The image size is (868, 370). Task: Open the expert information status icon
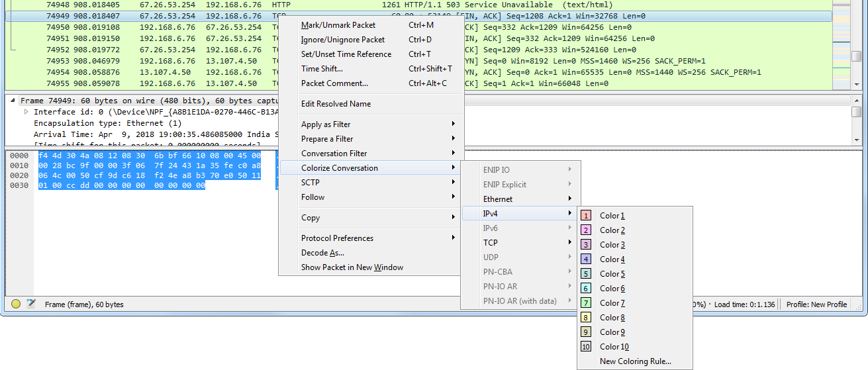click(x=16, y=304)
